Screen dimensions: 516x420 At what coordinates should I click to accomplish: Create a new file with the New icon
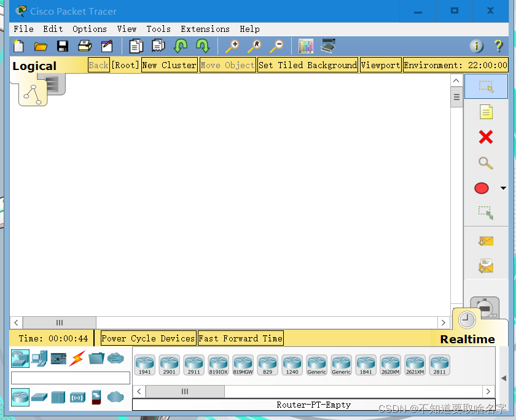18,46
